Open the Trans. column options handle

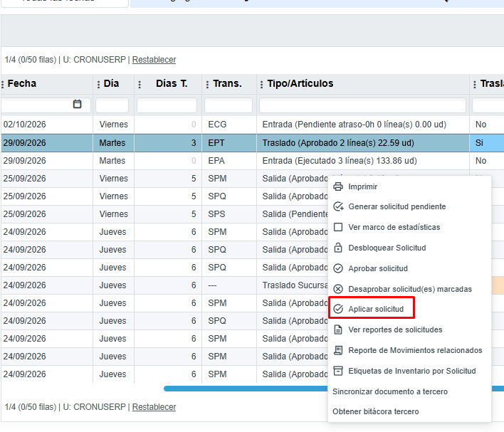pos(207,84)
